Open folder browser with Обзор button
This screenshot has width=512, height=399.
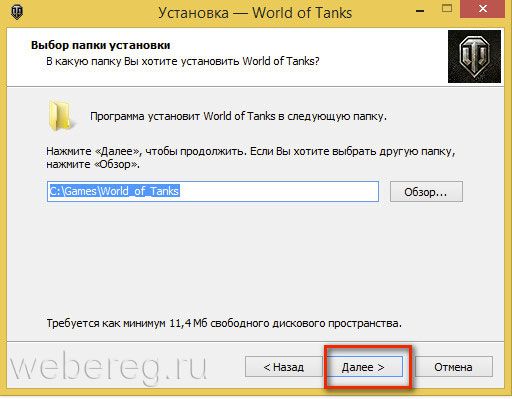pos(426,192)
